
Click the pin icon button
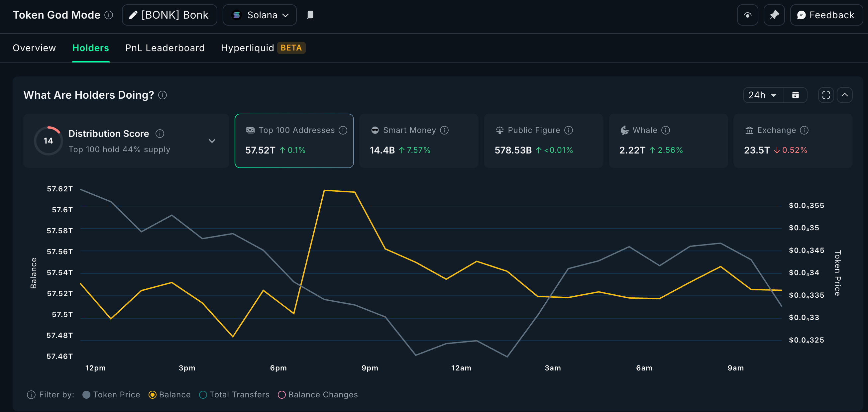(x=774, y=15)
